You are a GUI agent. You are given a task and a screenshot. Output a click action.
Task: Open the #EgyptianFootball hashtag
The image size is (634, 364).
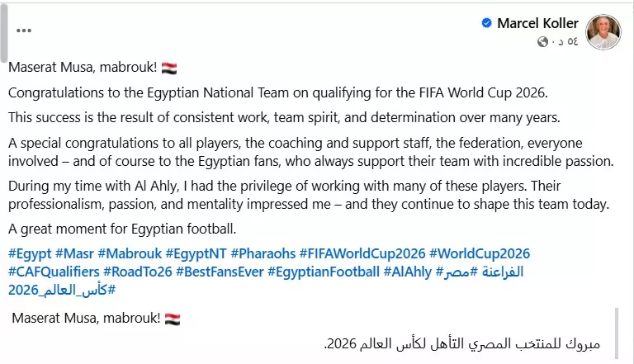320,272
